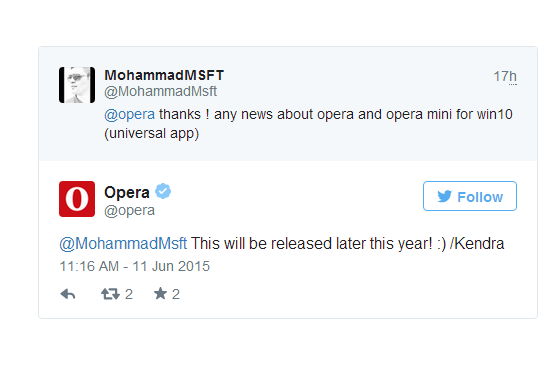559x373 pixels.
Task: Open the 17h timestamp link
Action: [505, 76]
